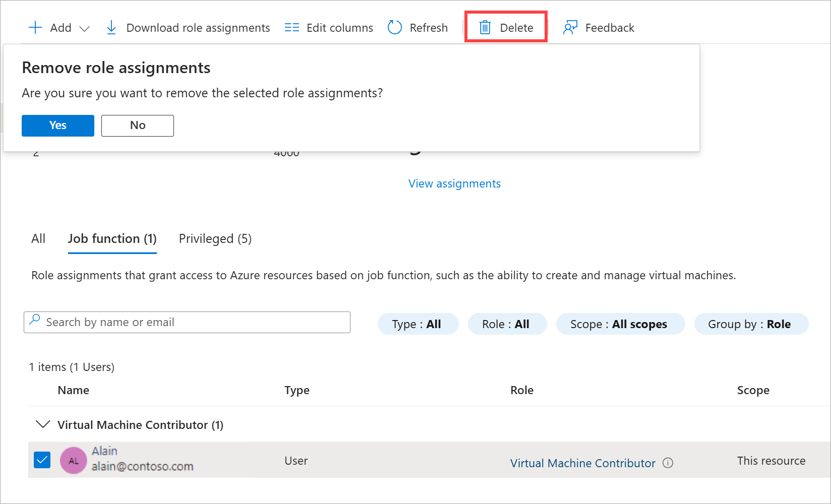Open the Alain user name link
Image resolution: width=831 pixels, height=504 pixels.
tap(104, 451)
